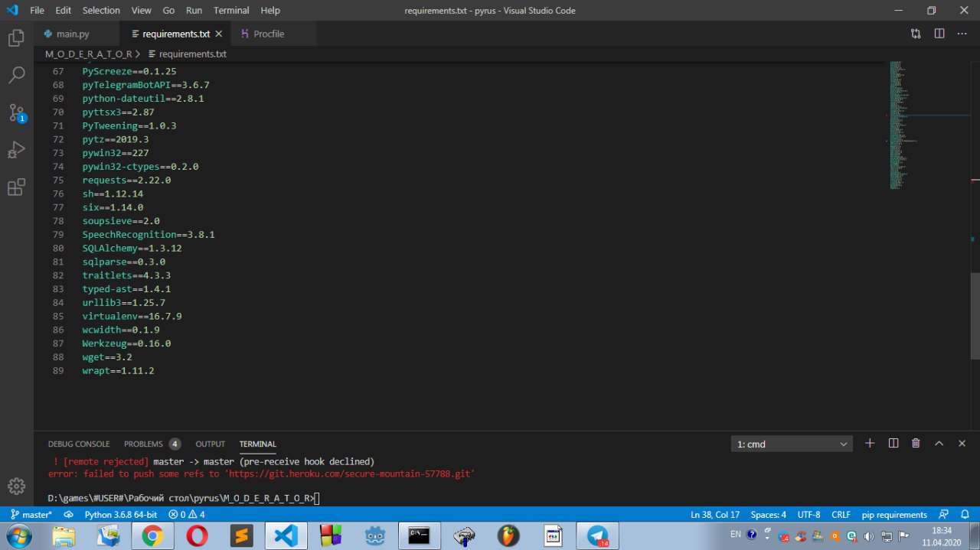Open Source Control view with 1 change
The height and width of the screenshot is (550, 980).
16,113
